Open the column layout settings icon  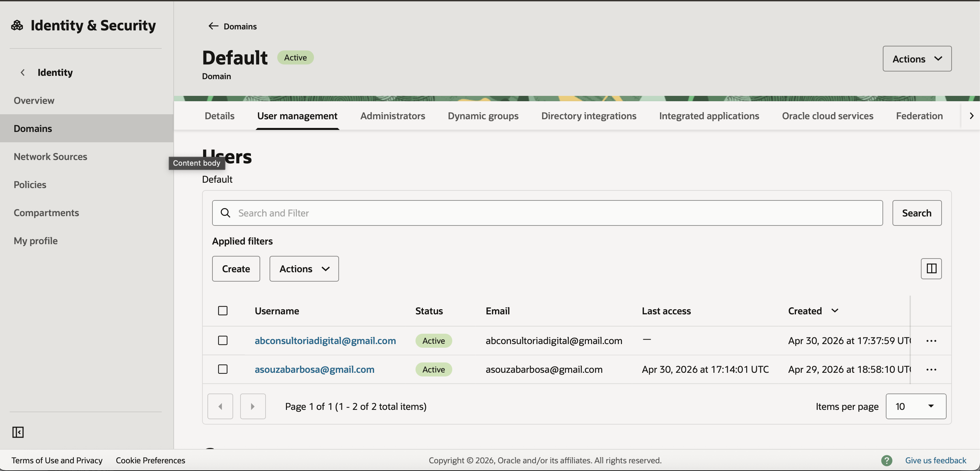click(931, 269)
